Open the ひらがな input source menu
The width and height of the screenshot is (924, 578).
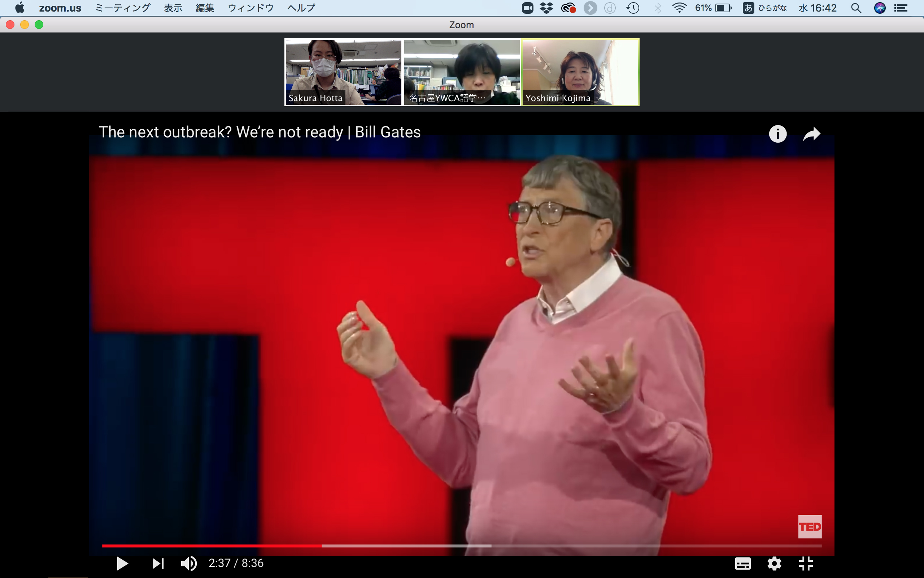765,8
